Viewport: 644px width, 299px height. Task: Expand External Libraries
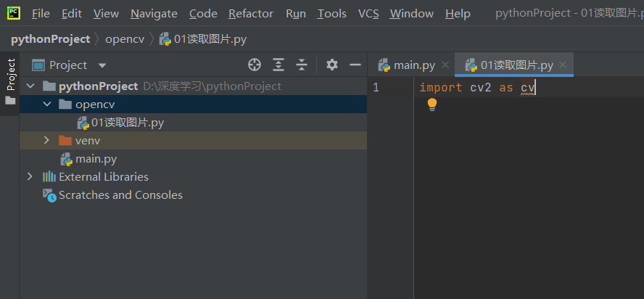[x=30, y=177]
